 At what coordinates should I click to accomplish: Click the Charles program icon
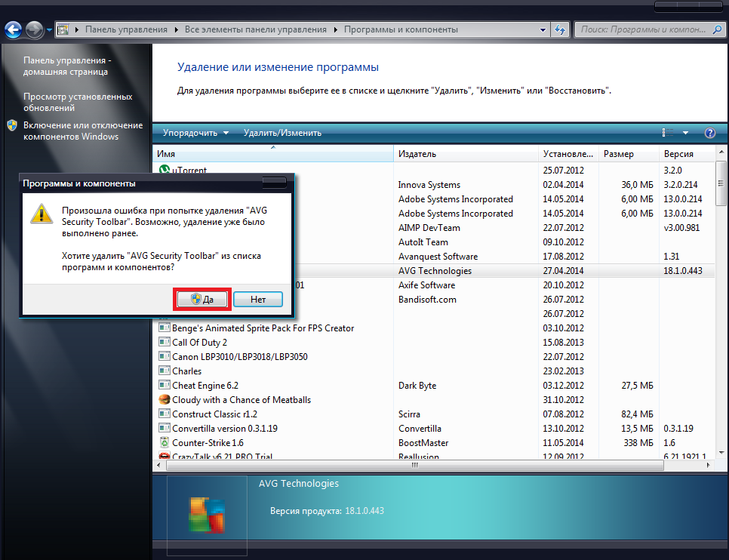pyautogui.click(x=164, y=371)
